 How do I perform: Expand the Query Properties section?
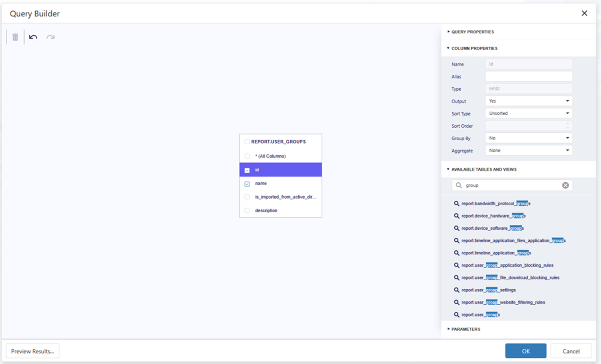(x=472, y=32)
